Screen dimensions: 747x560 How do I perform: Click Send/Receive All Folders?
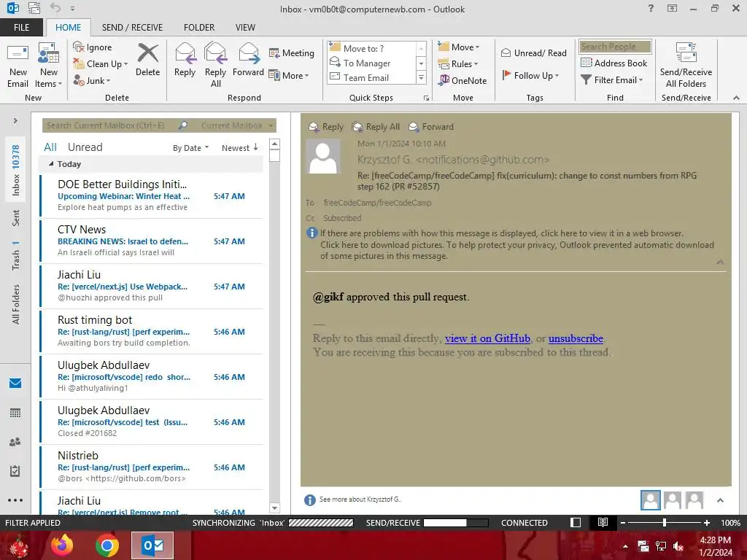click(686, 65)
